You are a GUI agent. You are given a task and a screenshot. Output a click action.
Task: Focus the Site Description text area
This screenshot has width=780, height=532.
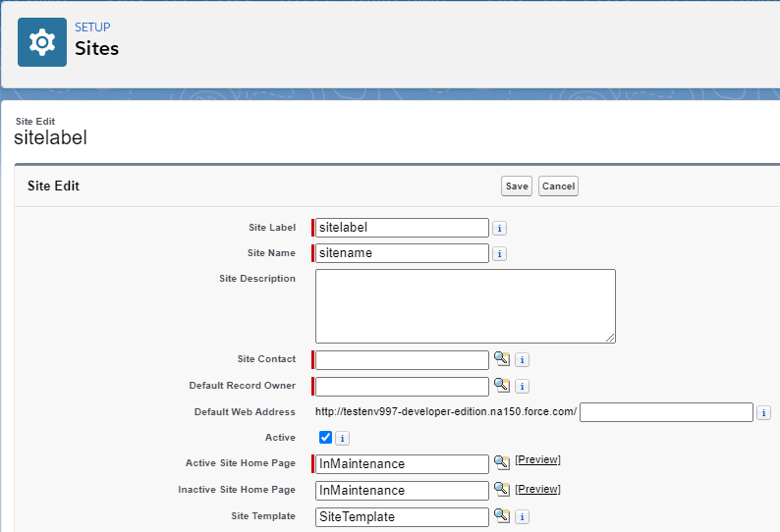[465, 306]
